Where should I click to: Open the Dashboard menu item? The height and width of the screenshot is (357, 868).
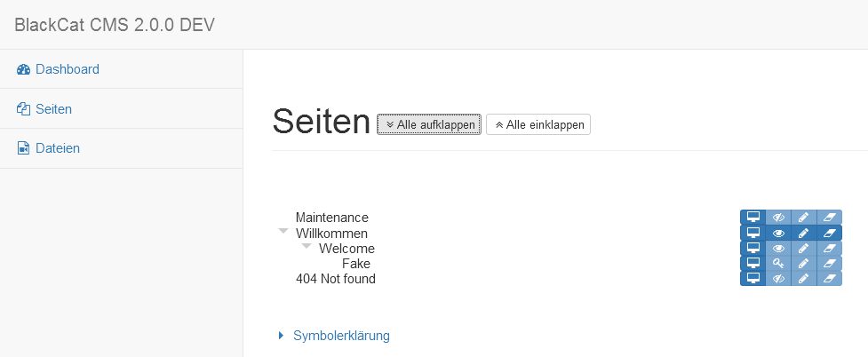[67, 69]
